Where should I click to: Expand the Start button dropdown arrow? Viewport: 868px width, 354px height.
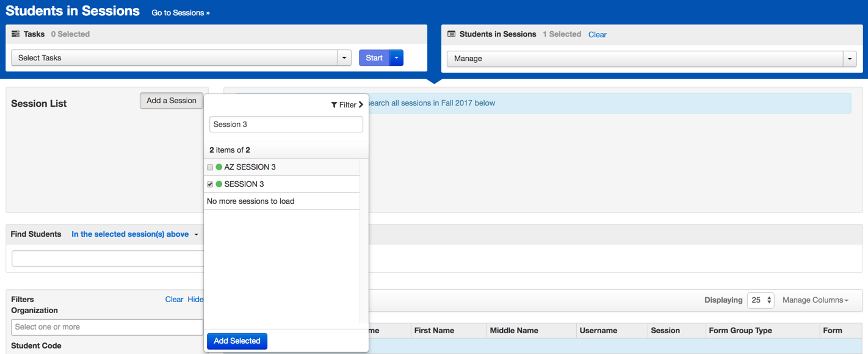click(x=397, y=58)
